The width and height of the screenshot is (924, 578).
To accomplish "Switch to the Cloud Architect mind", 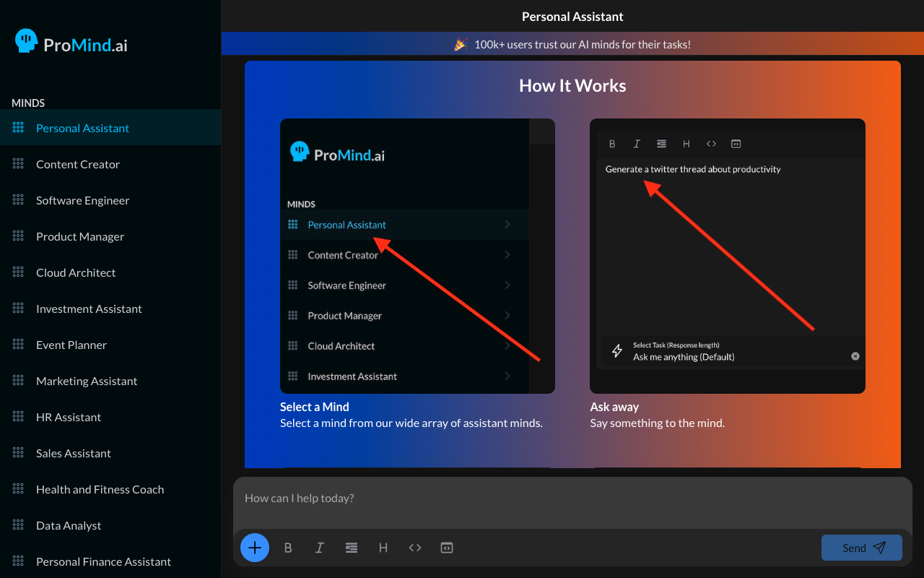I will click(x=76, y=272).
